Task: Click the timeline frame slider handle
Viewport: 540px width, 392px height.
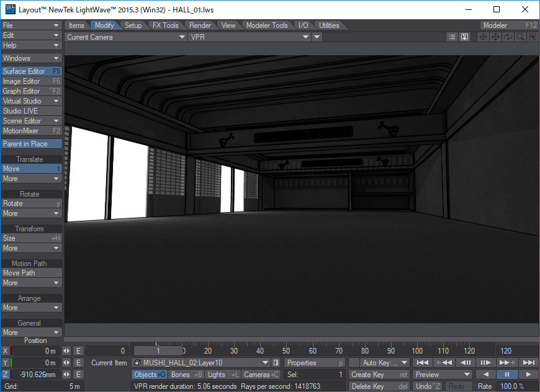Action: coord(158,350)
